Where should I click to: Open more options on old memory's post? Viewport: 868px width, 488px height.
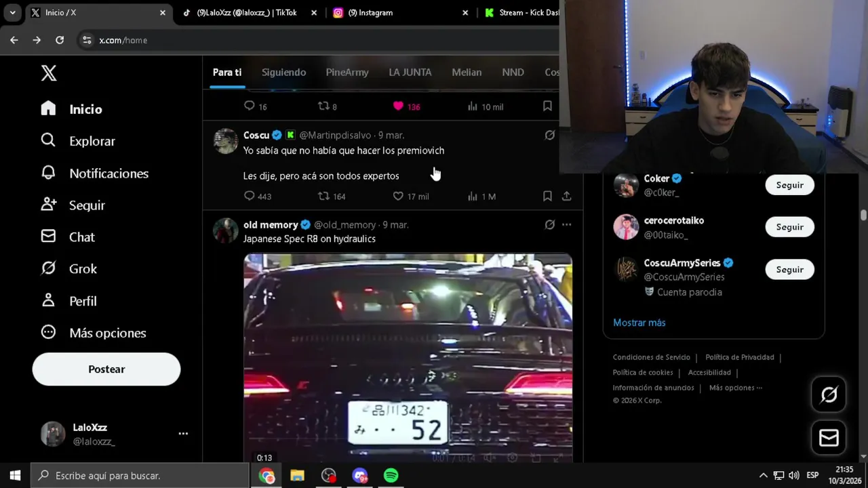pos(567,224)
